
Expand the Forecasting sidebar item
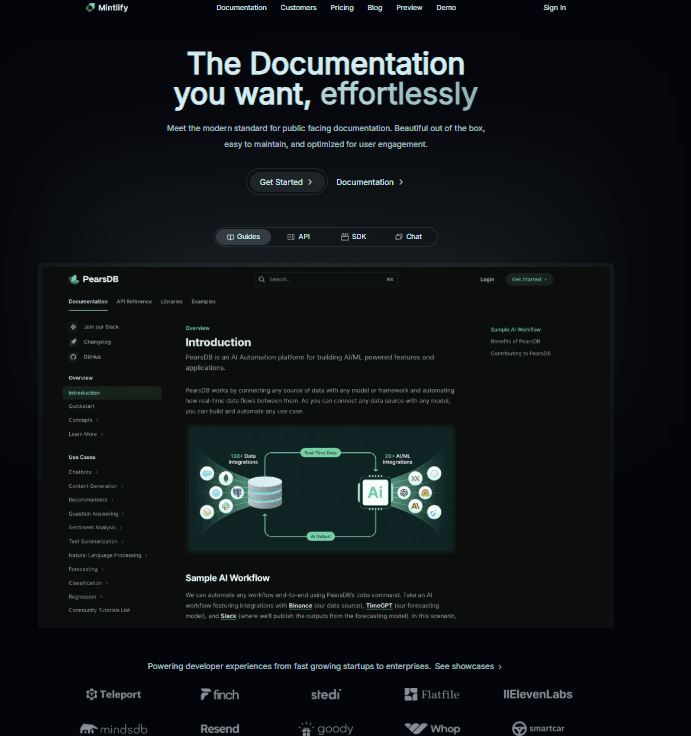[x=86, y=569]
